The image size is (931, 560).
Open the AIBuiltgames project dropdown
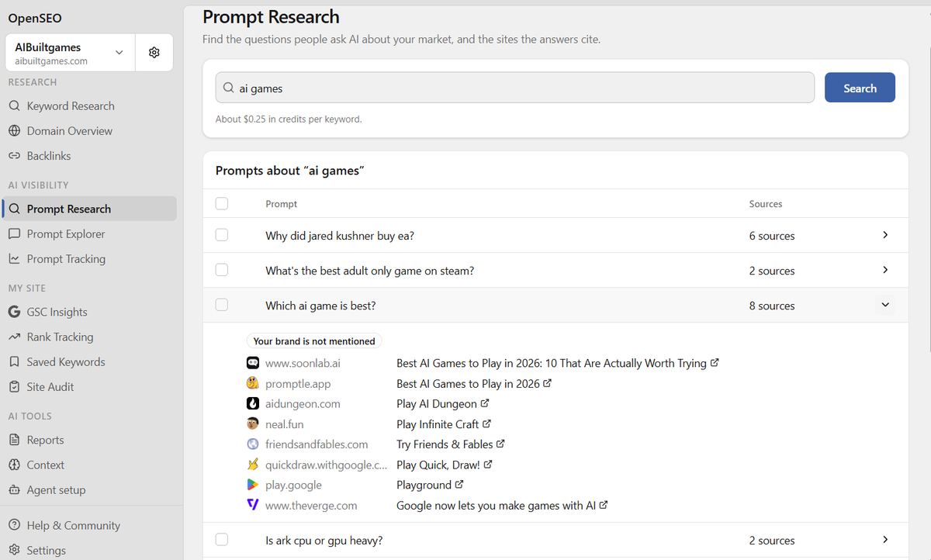[x=70, y=53]
